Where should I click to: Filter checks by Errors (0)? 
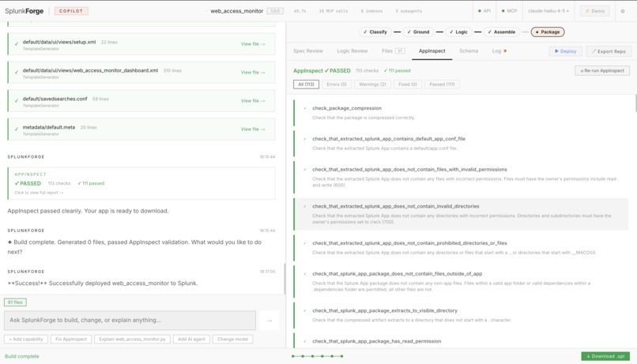(337, 84)
